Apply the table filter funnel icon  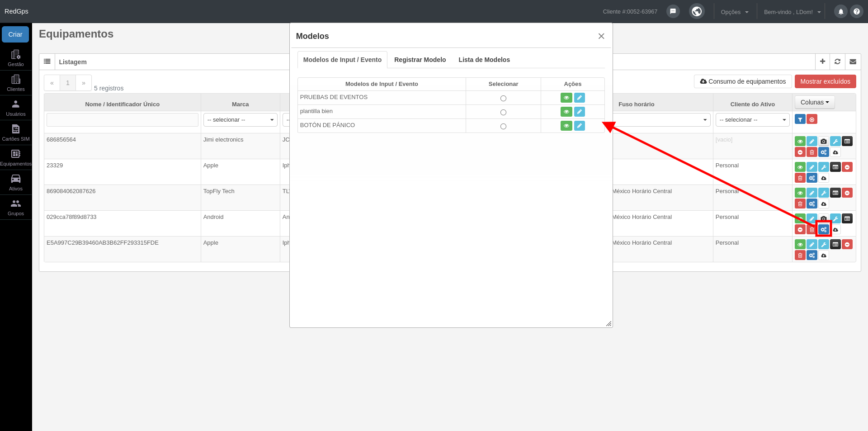coord(800,119)
